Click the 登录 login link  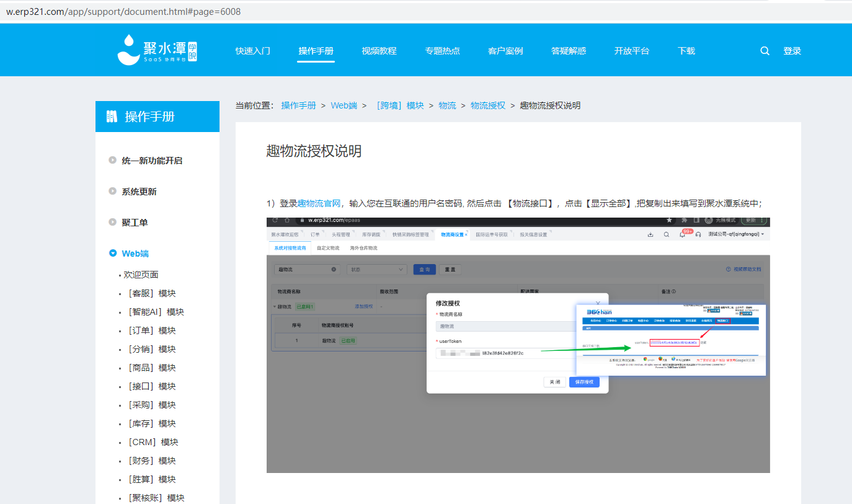point(792,51)
